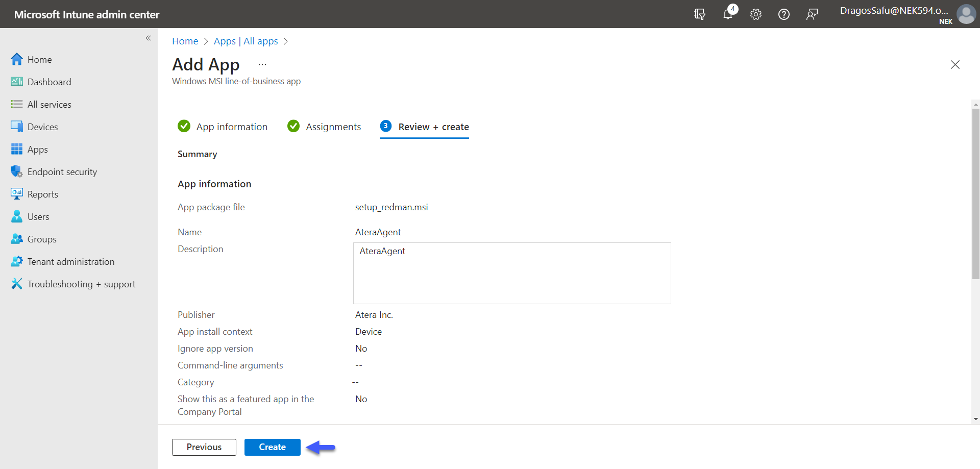The width and height of the screenshot is (980, 469).
Task: Open Apps from the sidebar label
Action: click(38, 150)
